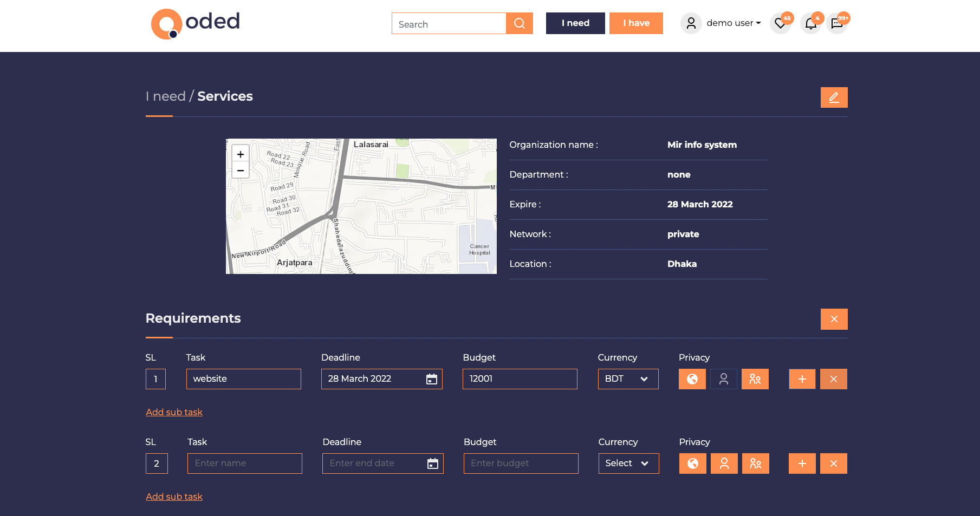
Task: Click the Enter end date field
Action: [x=383, y=463]
